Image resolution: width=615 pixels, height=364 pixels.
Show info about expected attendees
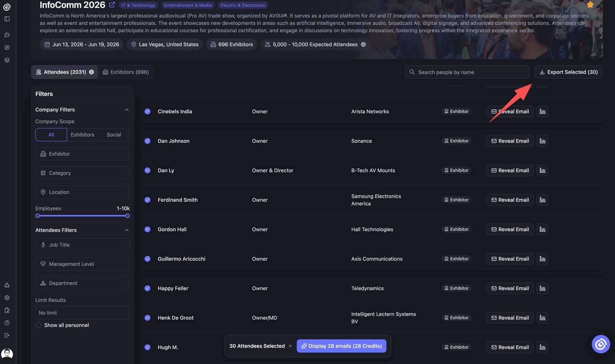(363, 45)
